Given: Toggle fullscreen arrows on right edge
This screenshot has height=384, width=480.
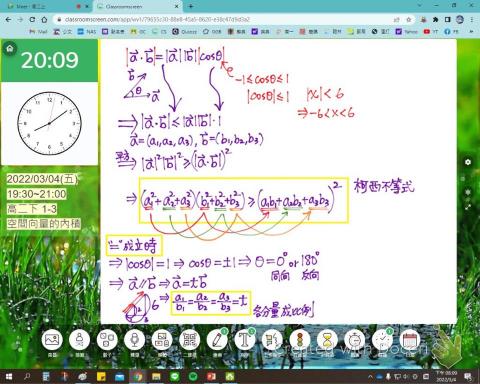Looking at the screenshot, I should (x=468, y=207).
